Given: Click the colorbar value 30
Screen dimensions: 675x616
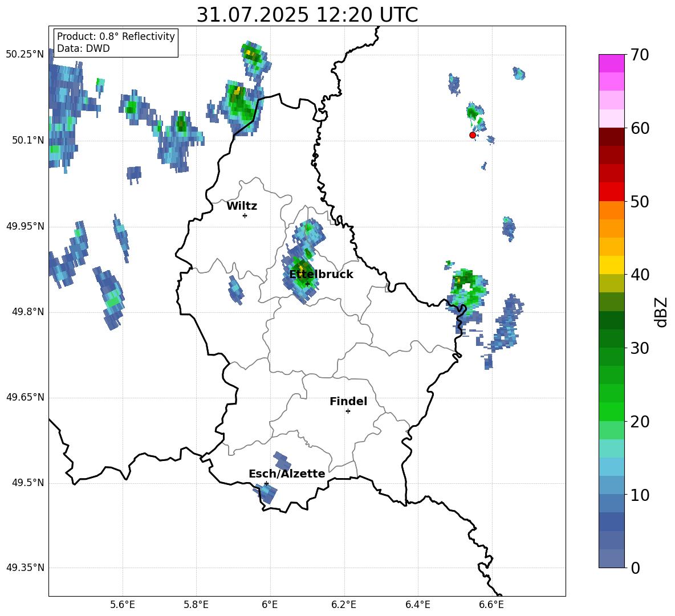Looking at the screenshot, I should click(x=640, y=348).
